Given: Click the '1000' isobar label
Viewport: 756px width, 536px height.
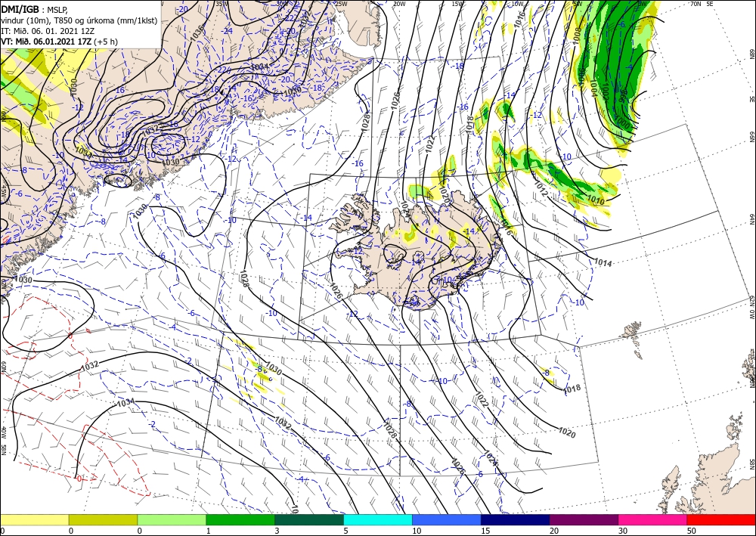Looking at the screenshot, I should tap(623, 124).
